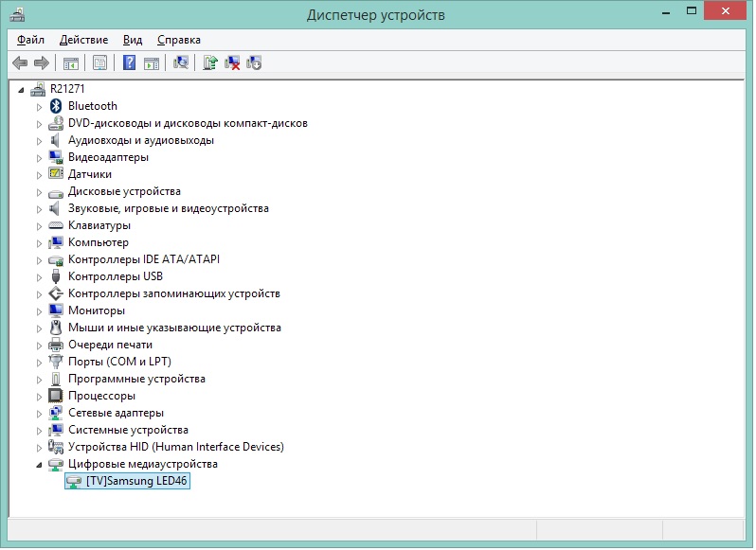The image size is (756, 550).
Task: Click the Uninstall device red X icon
Action: click(x=232, y=63)
